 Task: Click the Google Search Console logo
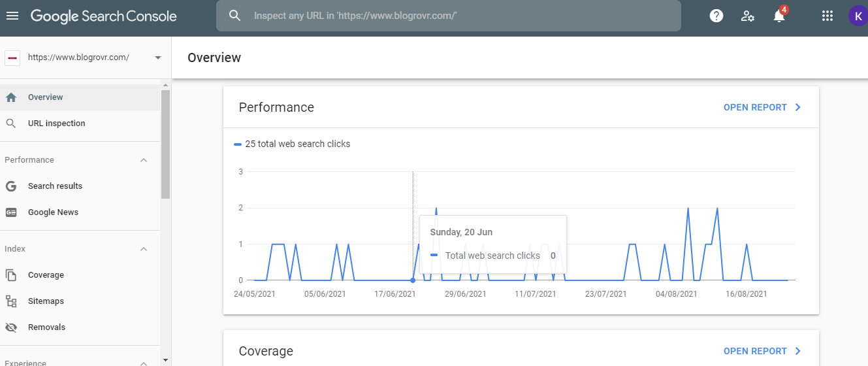pyautogui.click(x=103, y=16)
